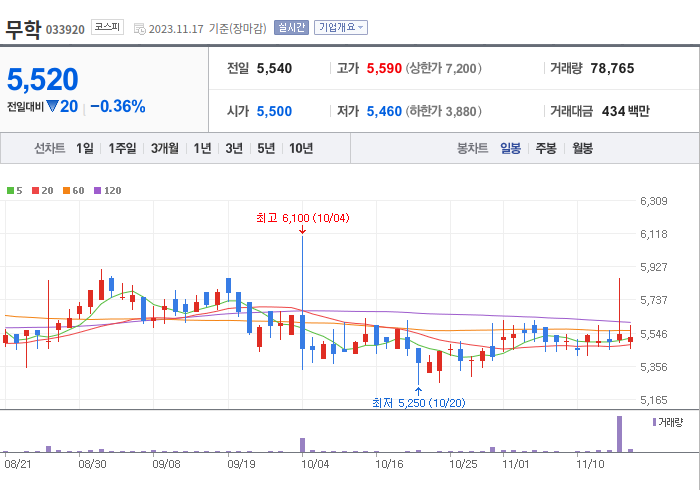Click the 08/21 date axis label
Viewport: 700px width, 490px height.
pyautogui.click(x=18, y=464)
